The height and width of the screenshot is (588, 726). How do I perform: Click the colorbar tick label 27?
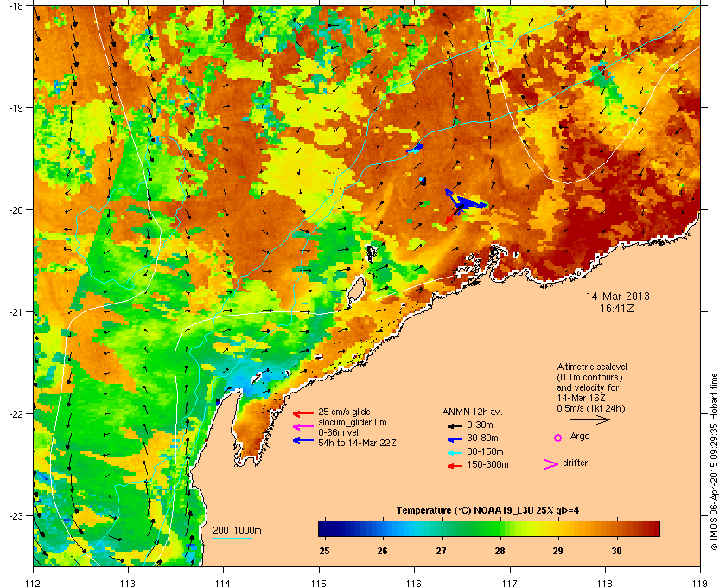(441, 551)
